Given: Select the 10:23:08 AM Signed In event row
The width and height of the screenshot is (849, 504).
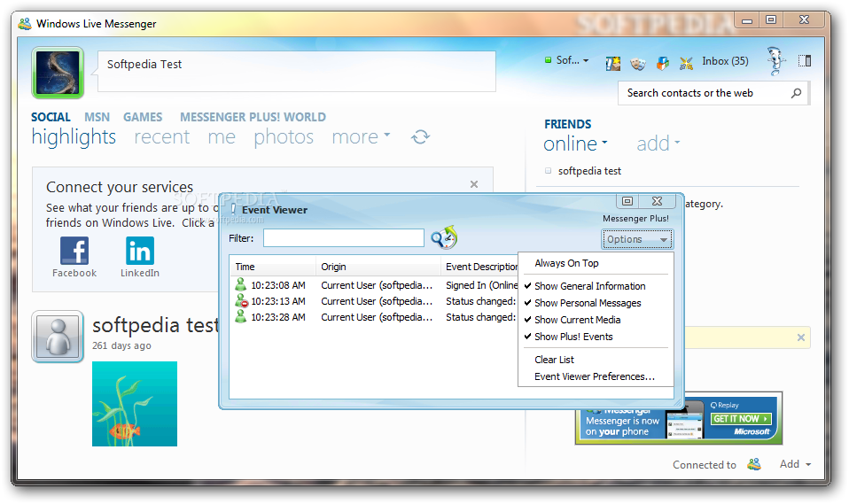Looking at the screenshot, I should click(374, 285).
